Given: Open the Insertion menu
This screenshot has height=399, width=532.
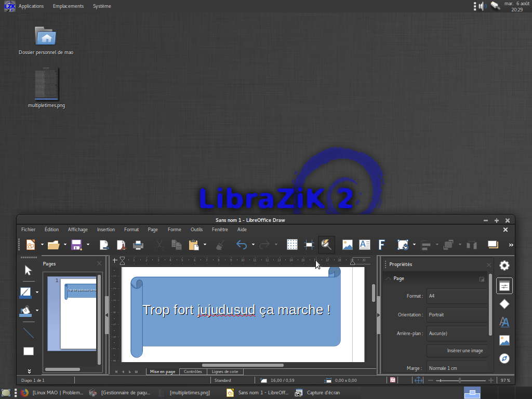Looking at the screenshot, I should coord(106,230).
